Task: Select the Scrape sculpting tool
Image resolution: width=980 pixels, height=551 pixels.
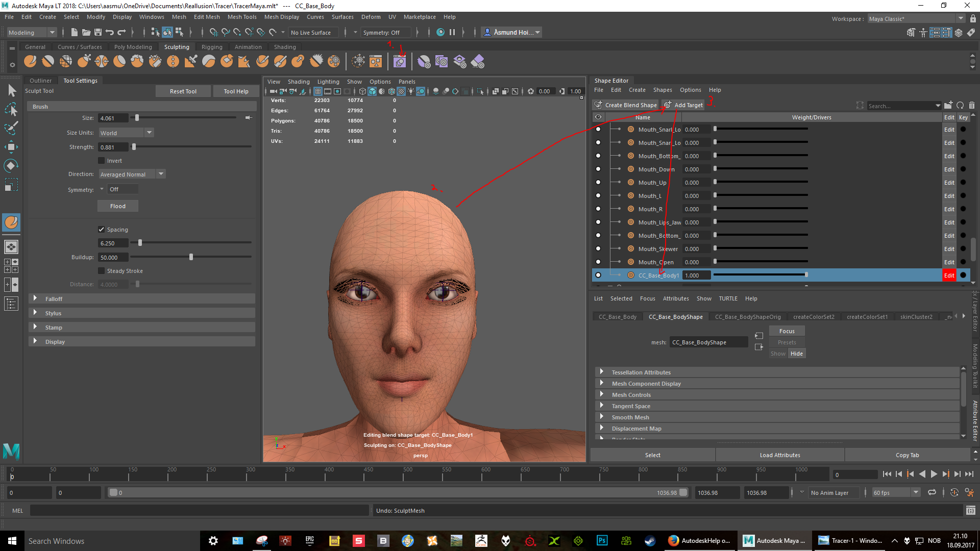Action: pos(227,62)
